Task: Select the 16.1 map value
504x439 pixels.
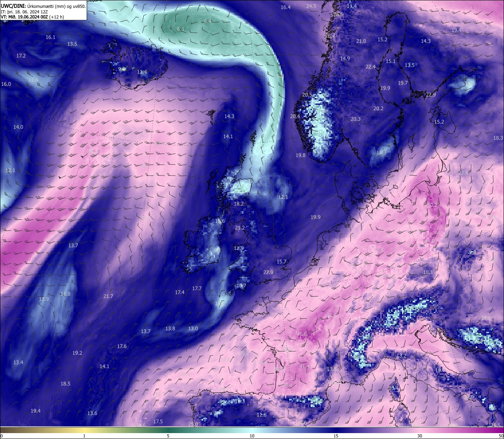Action: (50, 37)
